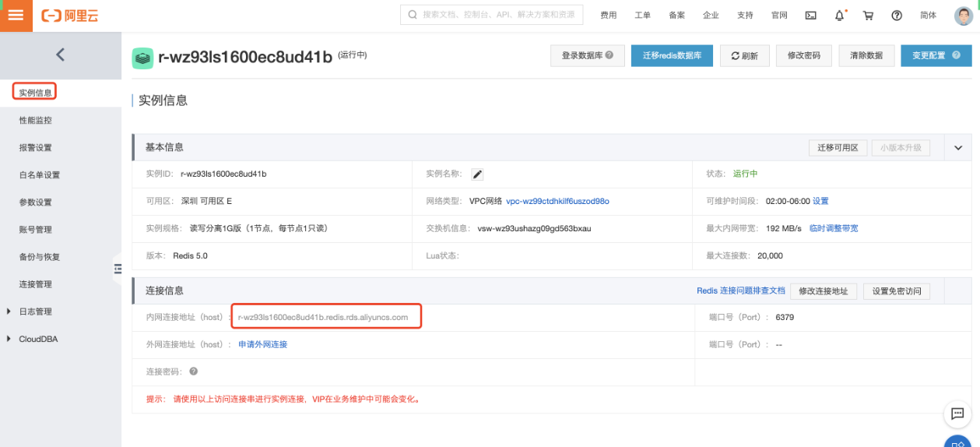Viewport: 980px width, 447px height.
Task: Collapse sidebar with back arrow
Action: 60,55
